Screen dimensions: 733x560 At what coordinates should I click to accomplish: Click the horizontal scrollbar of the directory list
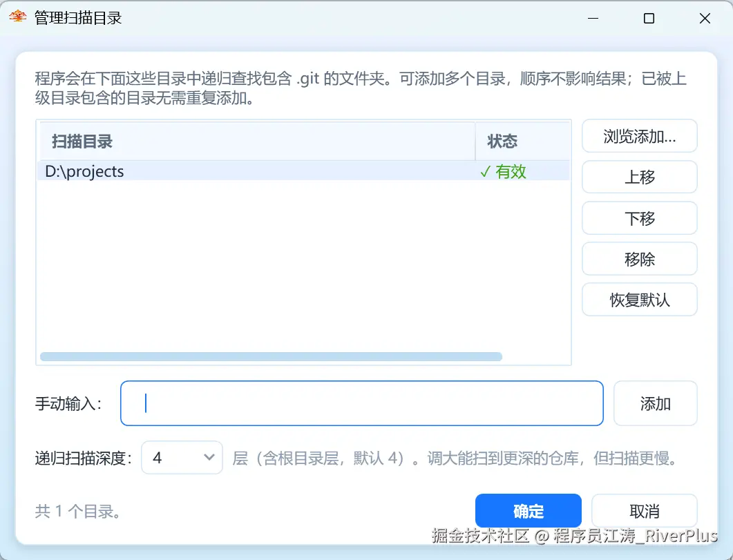click(271, 357)
